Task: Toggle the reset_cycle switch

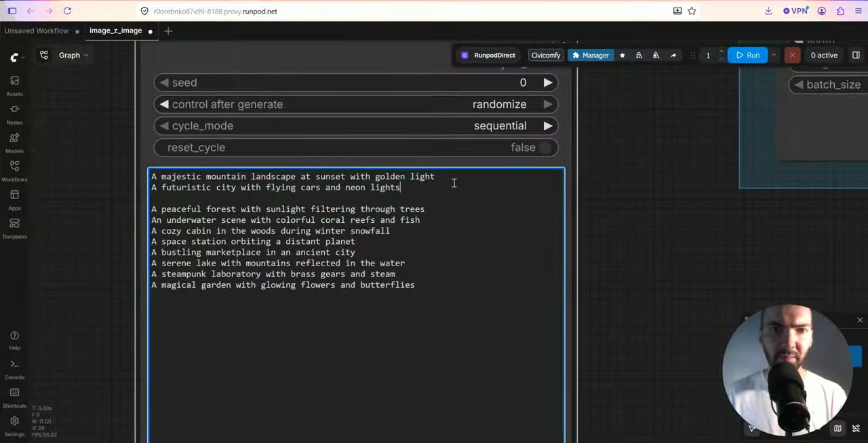Action: pyautogui.click(x=545, y=148)
